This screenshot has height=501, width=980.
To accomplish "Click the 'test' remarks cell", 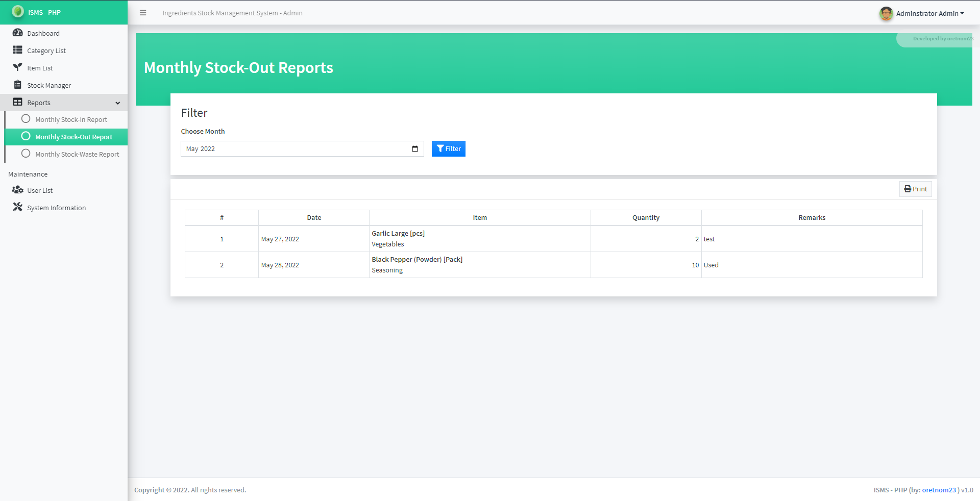I will tap(812, 239).
